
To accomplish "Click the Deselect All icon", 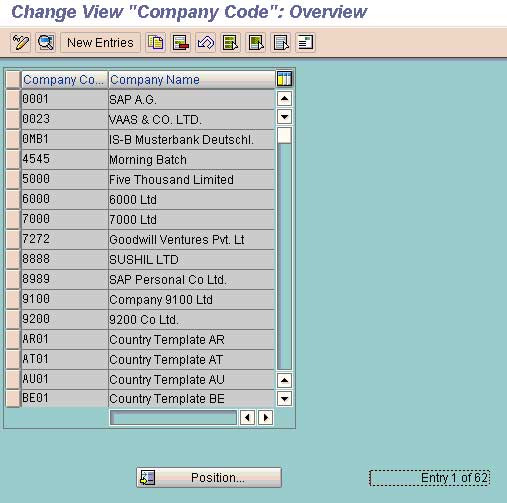I will click(x=281, y=42).
